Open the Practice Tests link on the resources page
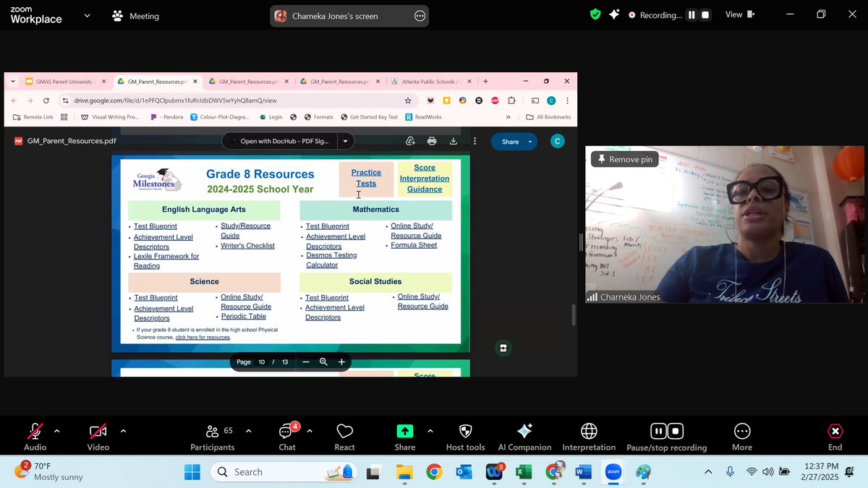Image resolution: width=868 pixels, height=488 pixels. click(x=365, y=176)
